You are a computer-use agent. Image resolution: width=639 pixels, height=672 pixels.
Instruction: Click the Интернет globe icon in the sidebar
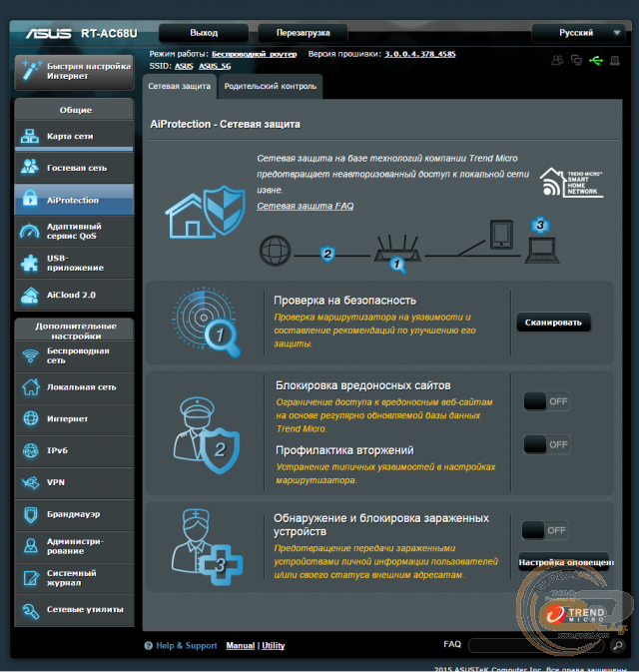click(x=30, y=418)
